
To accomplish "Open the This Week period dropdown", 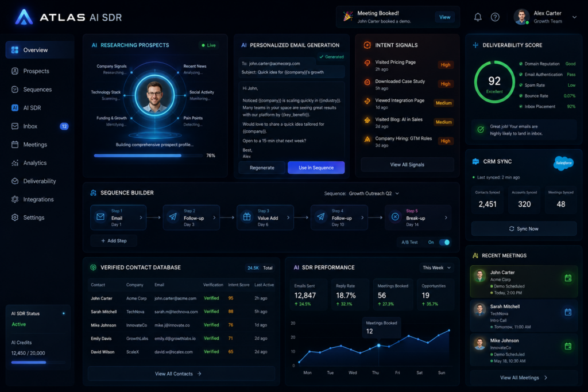I will coord(437,267).
